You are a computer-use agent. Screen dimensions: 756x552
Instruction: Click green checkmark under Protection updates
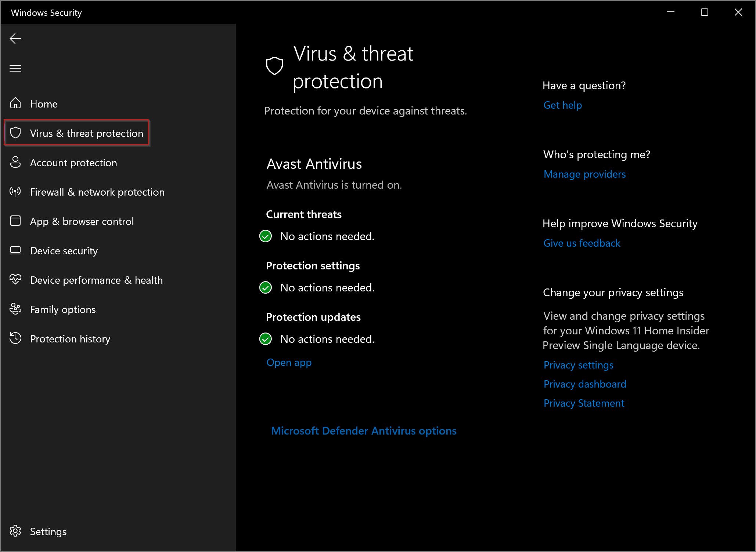(266, 339)
